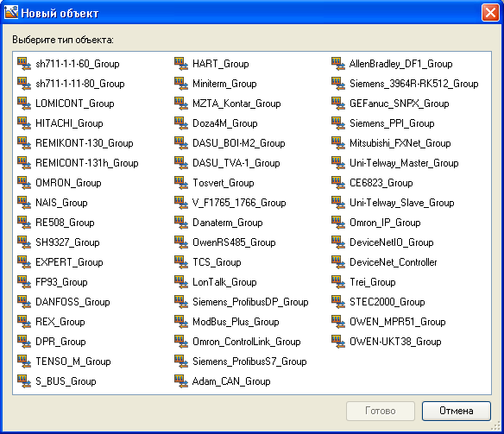Image resolution: width=504 pixels, height=434 pixels.
Task: Select V_F1765_1766_Group label
Action: pos(239,203)
